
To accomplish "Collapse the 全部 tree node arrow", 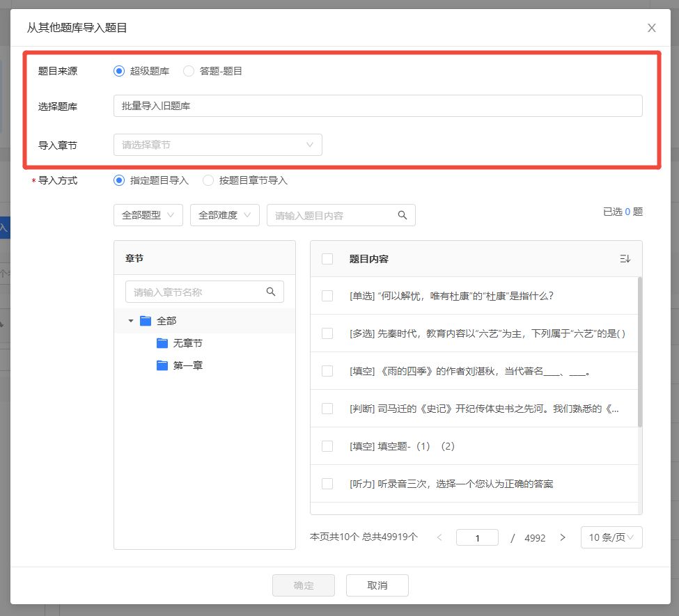I will pyautogui.click(x=130, y=321).
